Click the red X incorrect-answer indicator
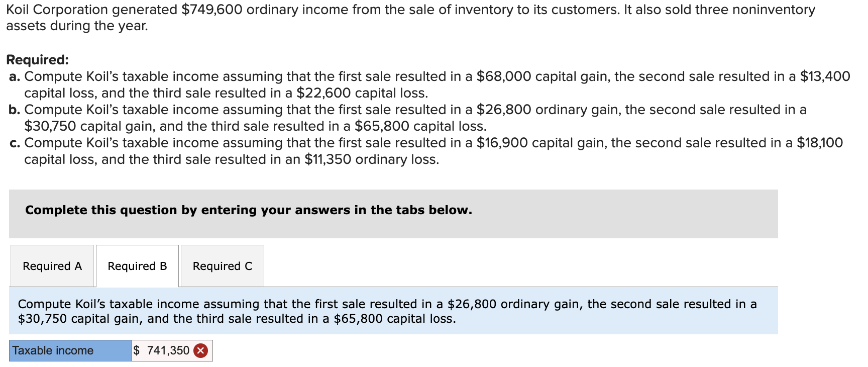The height and width of the screenshot is (367, 868). pos(200,350)
